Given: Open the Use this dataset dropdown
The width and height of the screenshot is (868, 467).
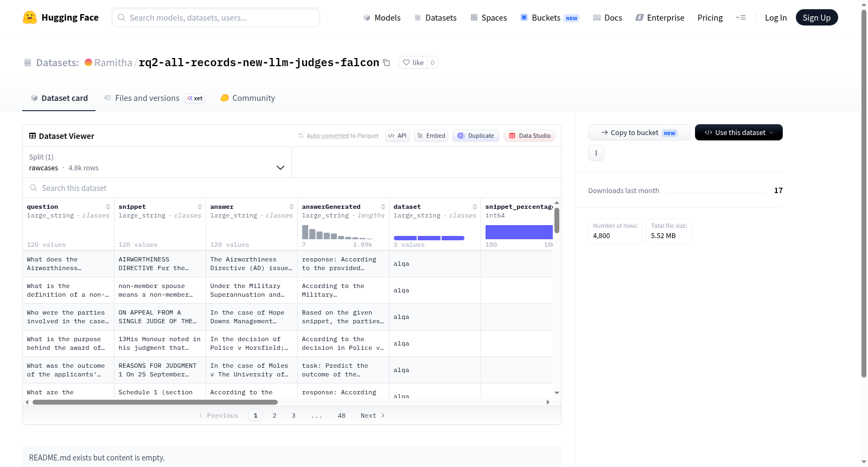Looking at the screenshot, I should 739,132.
